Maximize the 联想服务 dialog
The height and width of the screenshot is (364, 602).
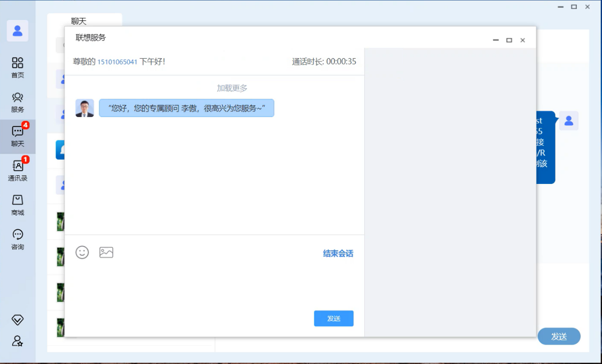509,40
